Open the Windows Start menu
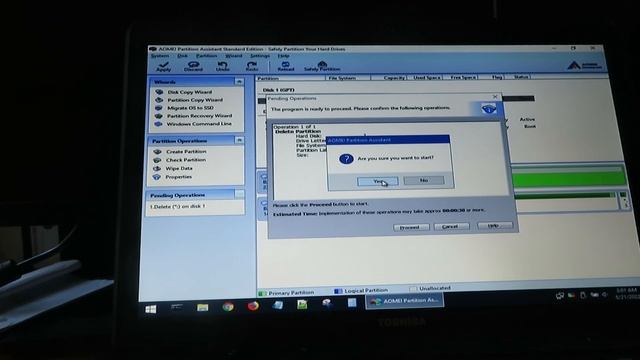Viewport: 640px width, 360px height. tap(151, 309)
